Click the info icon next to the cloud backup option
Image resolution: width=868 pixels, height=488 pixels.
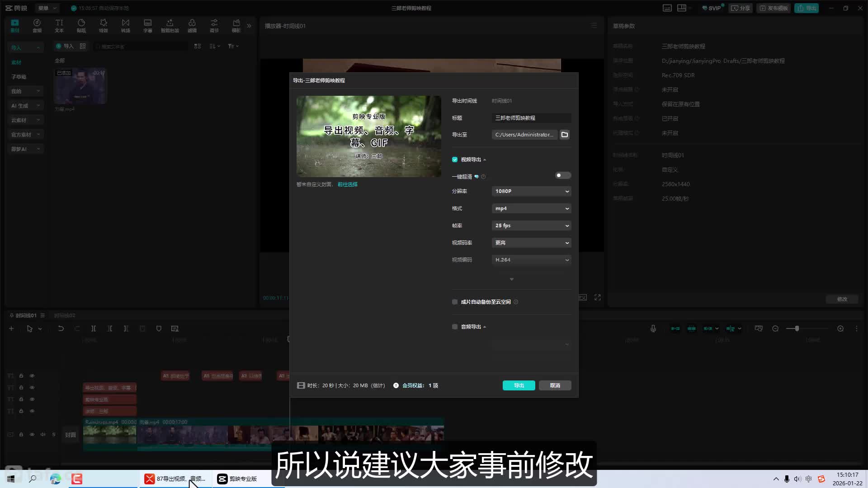[x=516, y=302]
